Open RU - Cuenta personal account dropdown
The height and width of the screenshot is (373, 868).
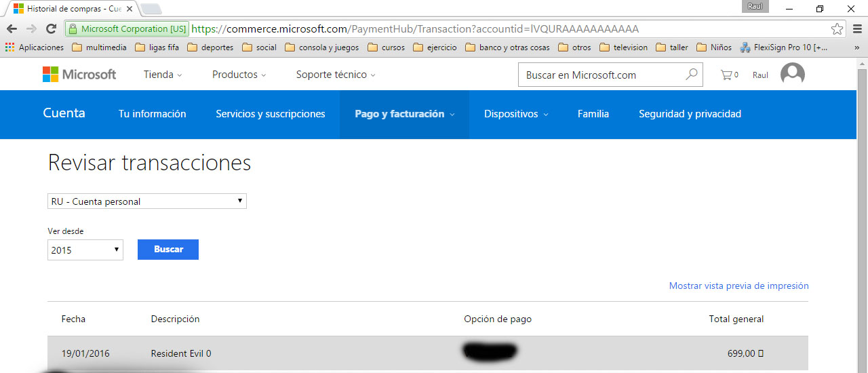(147, 201)
